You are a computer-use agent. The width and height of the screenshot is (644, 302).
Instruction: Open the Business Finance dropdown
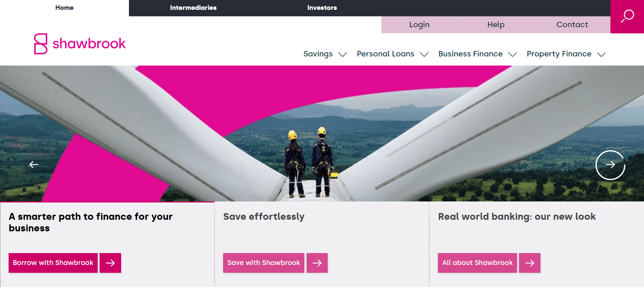point(477,54)
